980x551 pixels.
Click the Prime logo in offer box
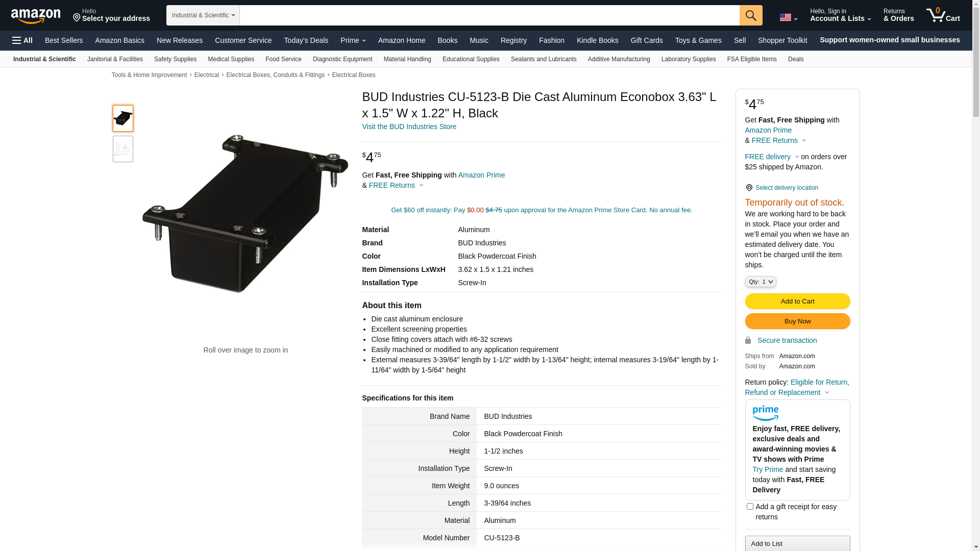[x=766, y=413]
